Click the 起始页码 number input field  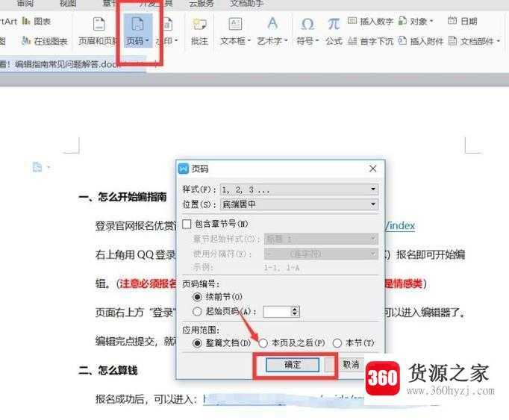point(277,312)
